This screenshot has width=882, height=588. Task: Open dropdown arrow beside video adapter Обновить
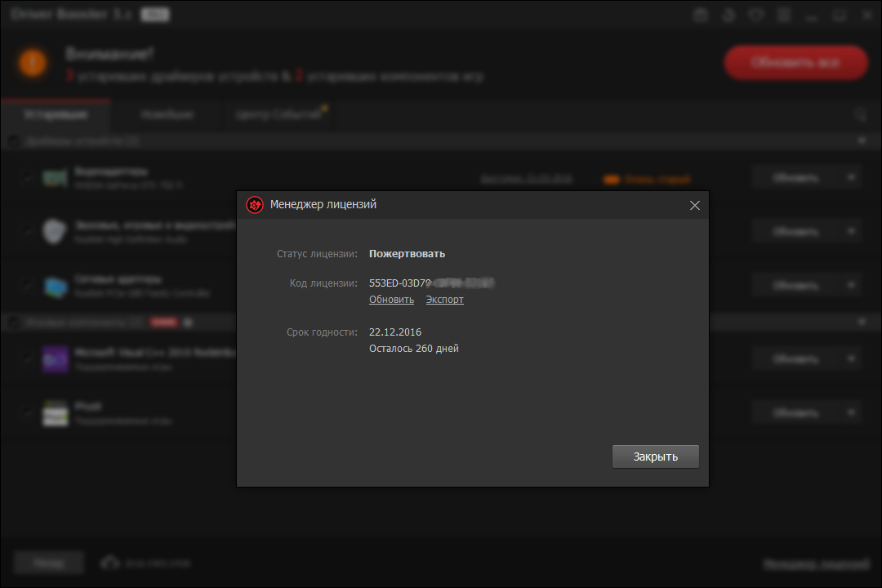pos(851,178)
